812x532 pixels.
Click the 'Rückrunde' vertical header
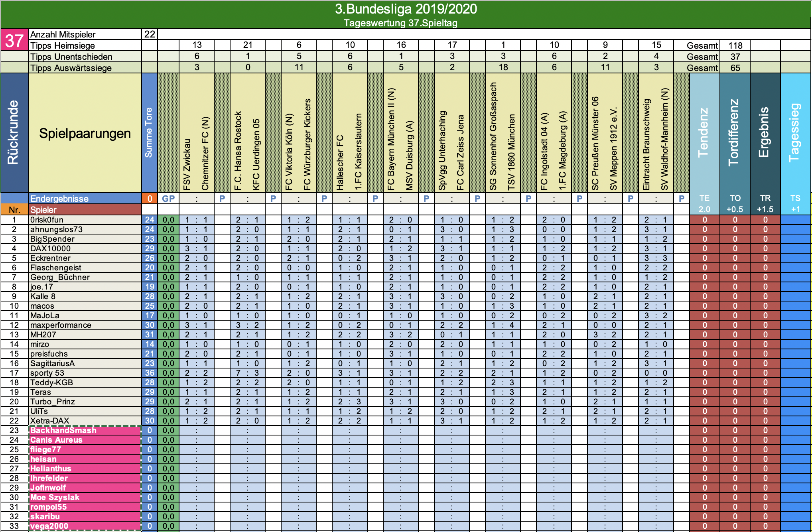click(14, 132)
